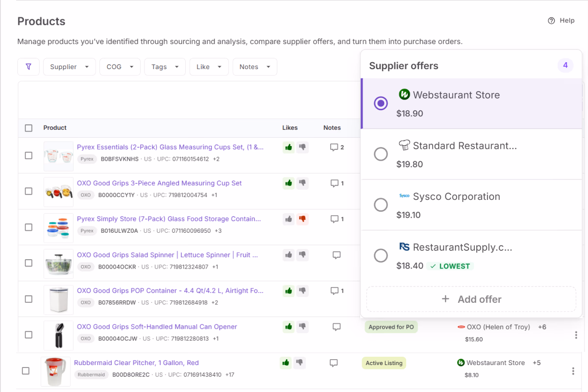Open notes for OXO POP Container
Viewport: 588px width, 392px height.
[337, 291]
